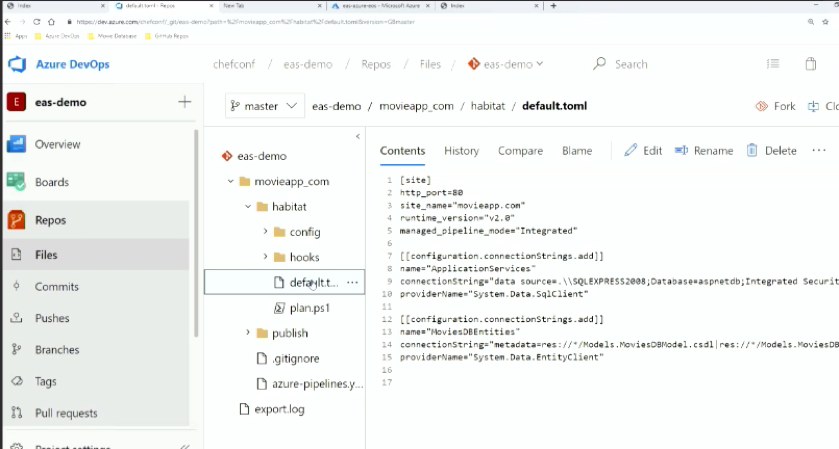Image resolution: width=839 pixels, height=449 pixels.
Task: Switch to the Compare tab
Action: [x=520, y=151]
